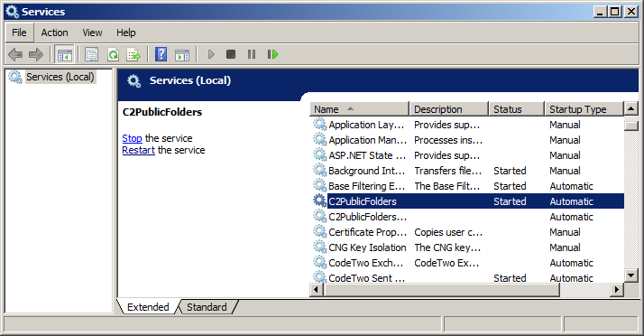This screenshot has width=644, height=336.
Task: Click vertical scrollbar down arrow
Action: (x=630, y=275)
